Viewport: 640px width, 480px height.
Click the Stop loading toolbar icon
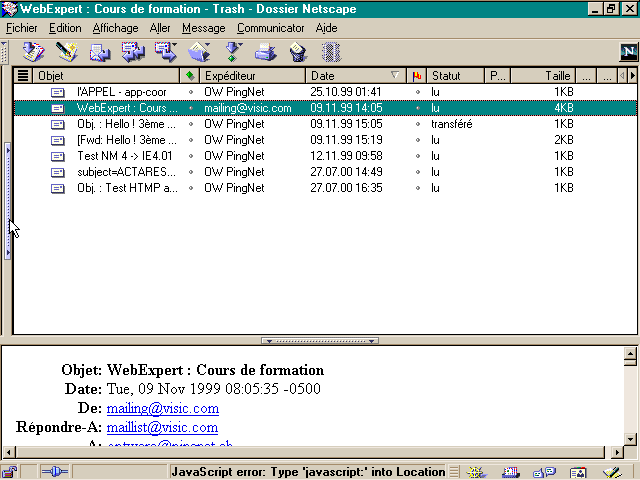pos(331,52)
